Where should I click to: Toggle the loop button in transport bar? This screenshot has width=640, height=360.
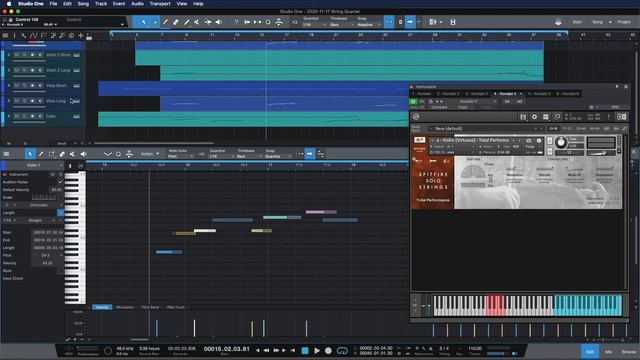[x=342, y=351]
